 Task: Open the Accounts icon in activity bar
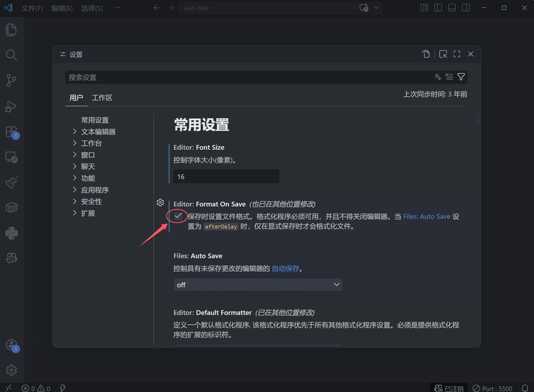11,345
